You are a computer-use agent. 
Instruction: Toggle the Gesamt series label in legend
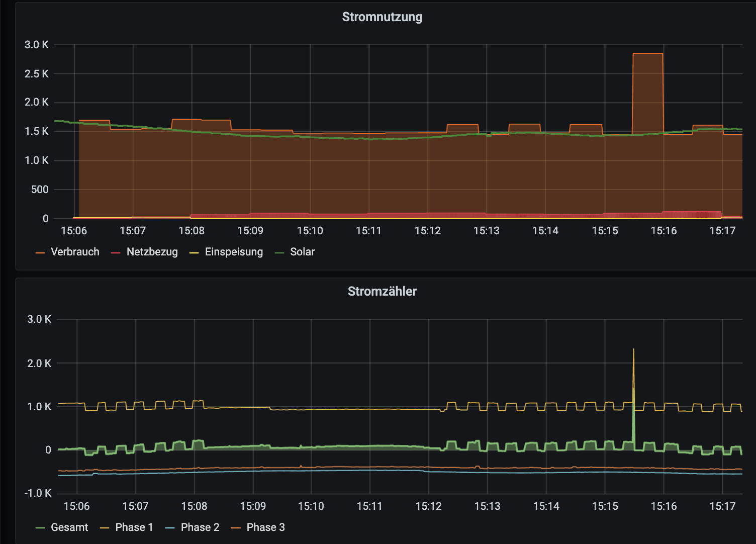(x=69, y=527)
